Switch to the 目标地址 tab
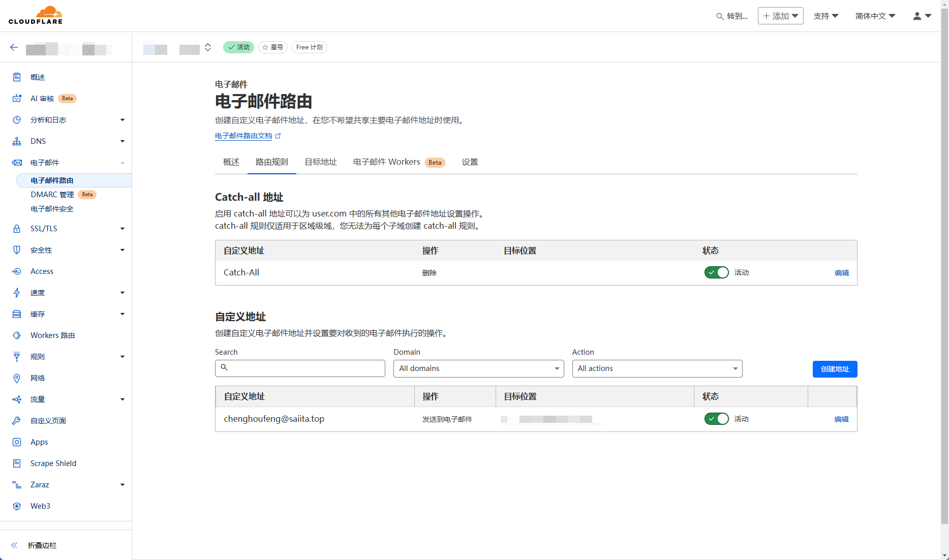The width and height of the screenshot is (949, 560). point(320,162)
